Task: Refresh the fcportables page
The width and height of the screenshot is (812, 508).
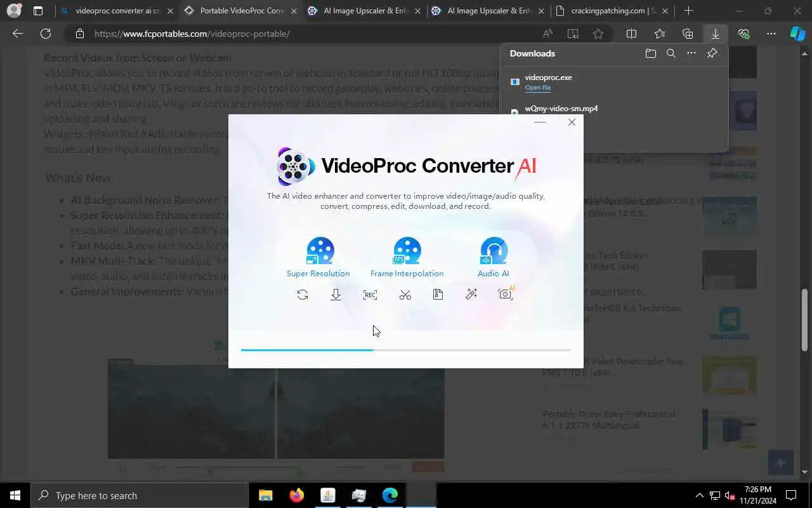Action: [x=46, y=34]
